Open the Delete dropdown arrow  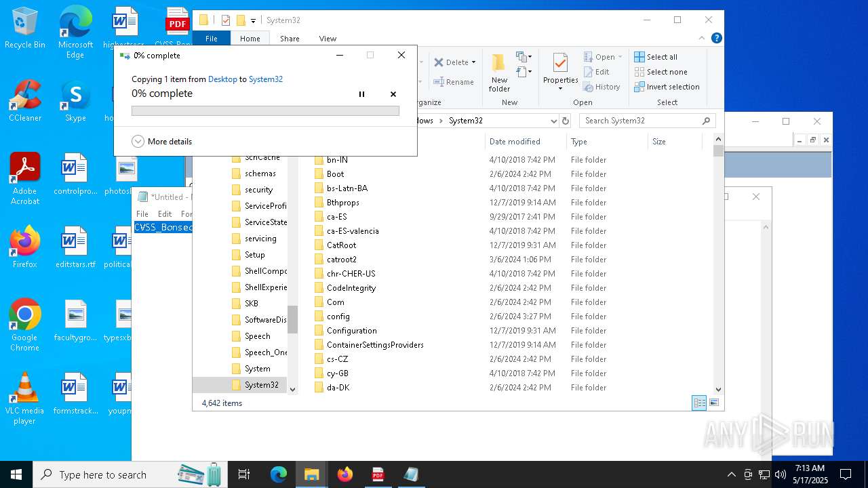[473, 62]
